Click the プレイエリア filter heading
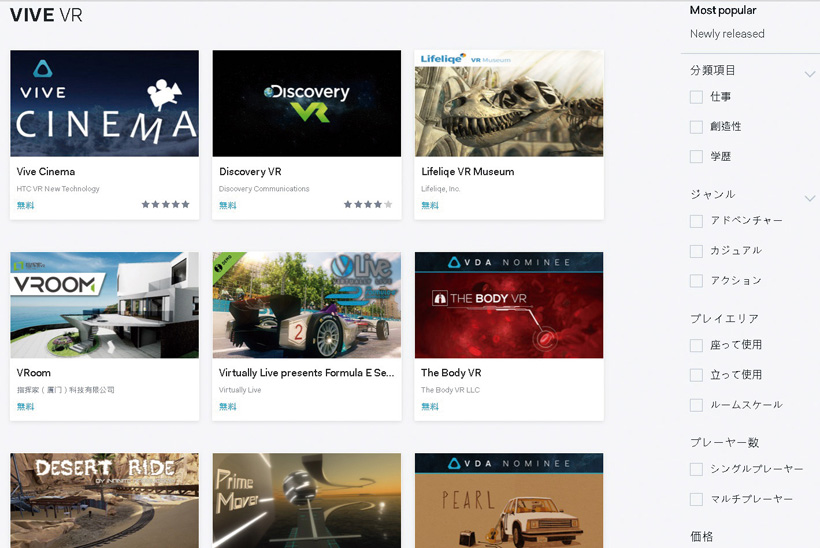Viewport: 820px width, 548px height. pyautogui.click(x=724, y=318)
